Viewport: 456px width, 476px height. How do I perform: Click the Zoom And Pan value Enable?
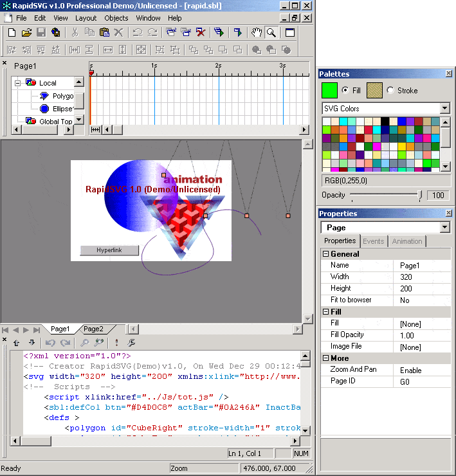pyautogui.click(x=422, y=371)
